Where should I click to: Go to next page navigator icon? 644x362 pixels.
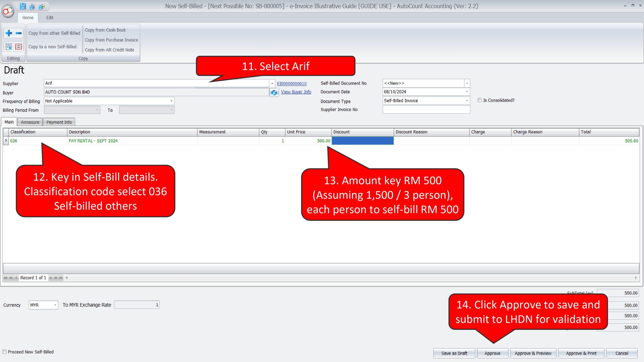(56, 278)
